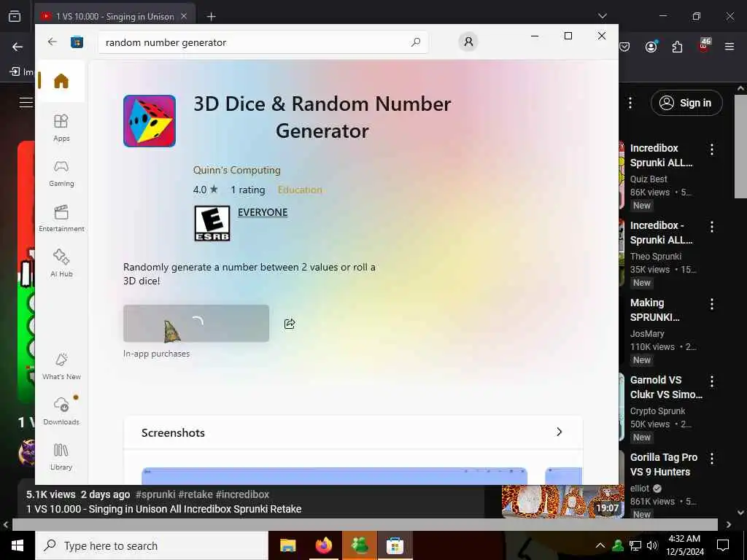747x560 pixels.
Task: Open the Windows Start menu
Action: pos(18,545)
